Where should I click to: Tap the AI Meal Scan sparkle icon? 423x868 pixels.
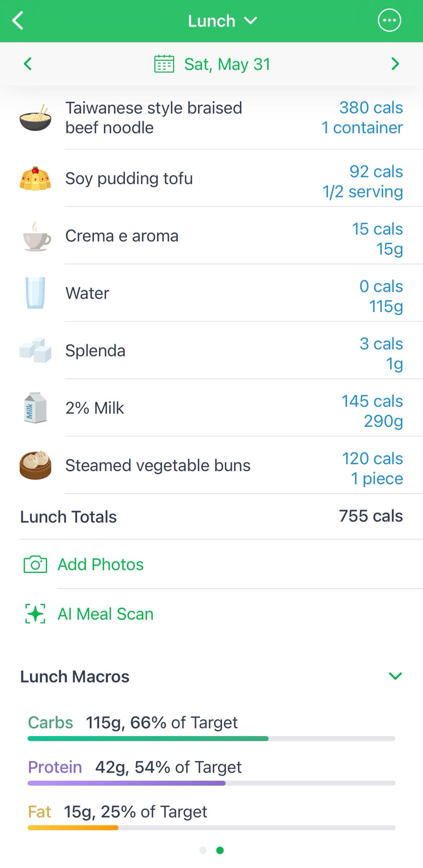tap(35, 614)
